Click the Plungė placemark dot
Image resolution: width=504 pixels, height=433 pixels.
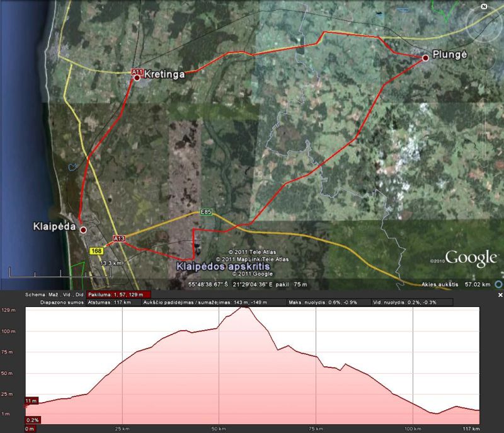point(426,58)
